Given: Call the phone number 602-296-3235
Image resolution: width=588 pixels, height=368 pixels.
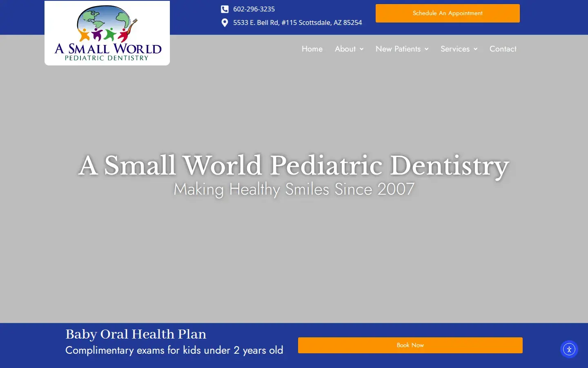Looking at the screenshot, I should tap(254, 9).
